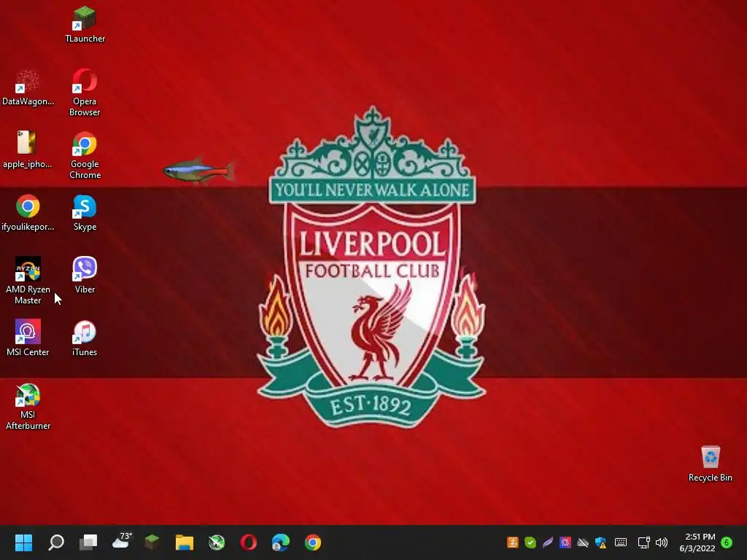Image resolution: width=747 pixels, height=560 pixels.
Task: Click the MSI Center tray icon
Action: click(565, 542)
